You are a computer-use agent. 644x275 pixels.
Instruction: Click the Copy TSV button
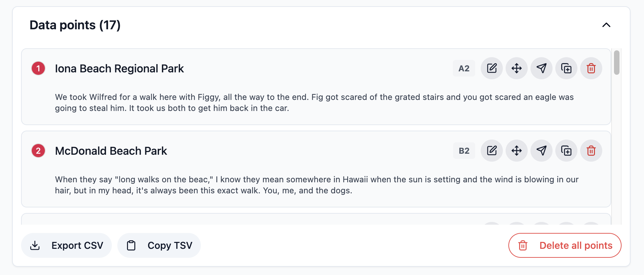click(x=159, y=245)
